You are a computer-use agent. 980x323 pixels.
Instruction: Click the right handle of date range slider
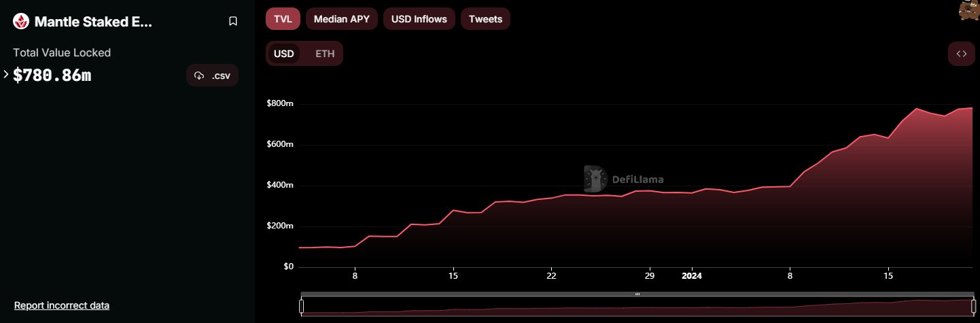point(973,306)
